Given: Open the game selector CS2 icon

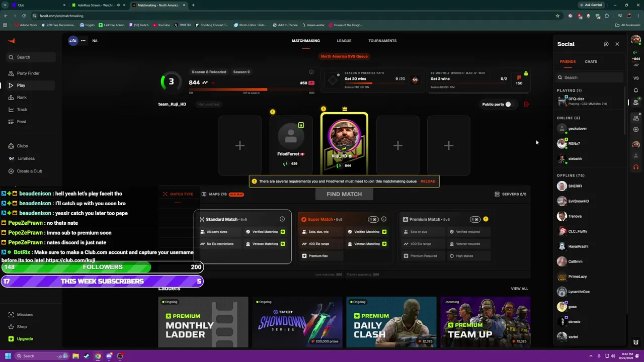Looking at the screenshot, I should (73, 41).
